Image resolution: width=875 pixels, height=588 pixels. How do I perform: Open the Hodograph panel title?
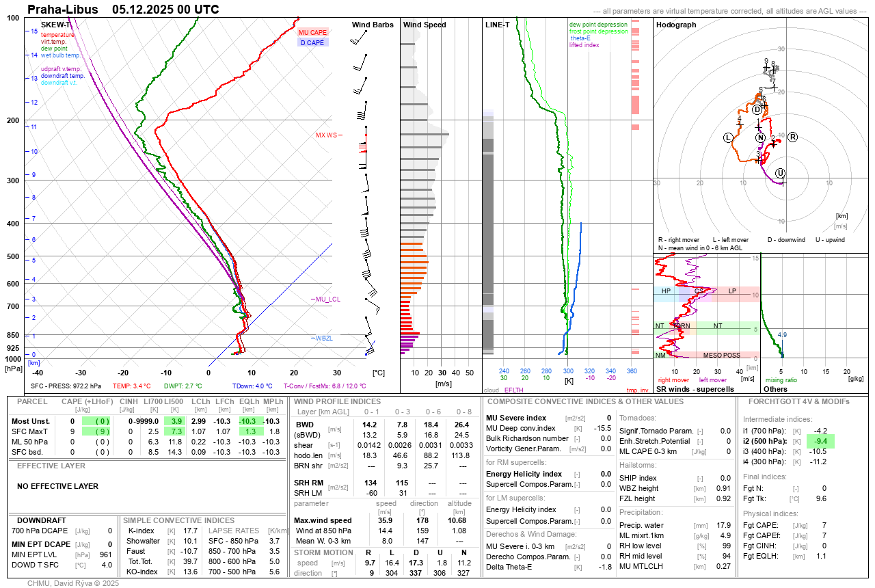pos(676,25)
